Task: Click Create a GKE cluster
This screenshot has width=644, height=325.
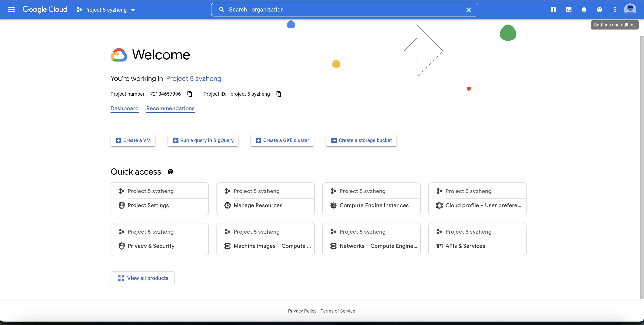Action: point(282,140)
